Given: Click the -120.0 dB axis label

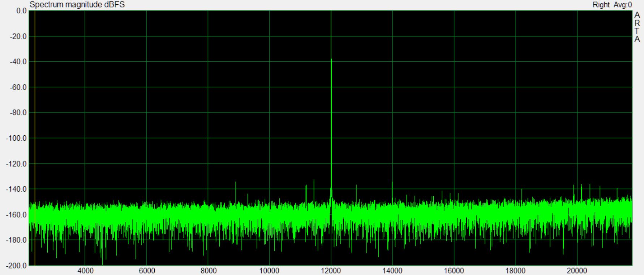Looking at the screenshot, I should pos(17,164).
